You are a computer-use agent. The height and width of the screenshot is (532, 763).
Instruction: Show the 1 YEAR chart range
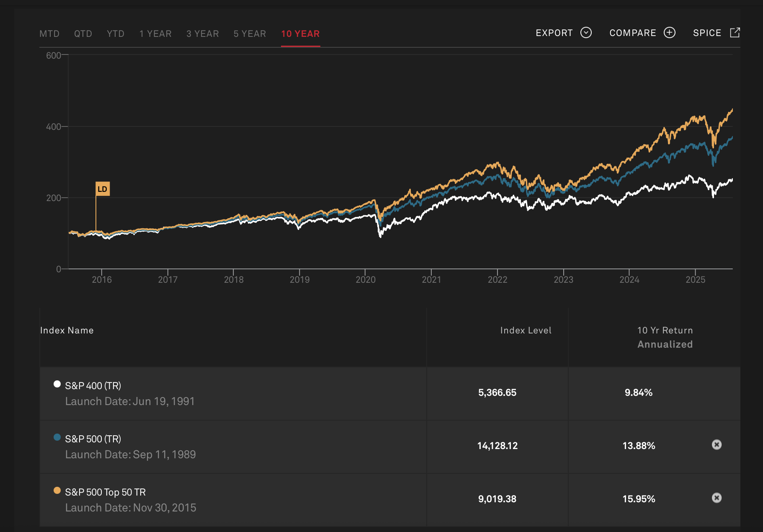[x=155, y=34]
